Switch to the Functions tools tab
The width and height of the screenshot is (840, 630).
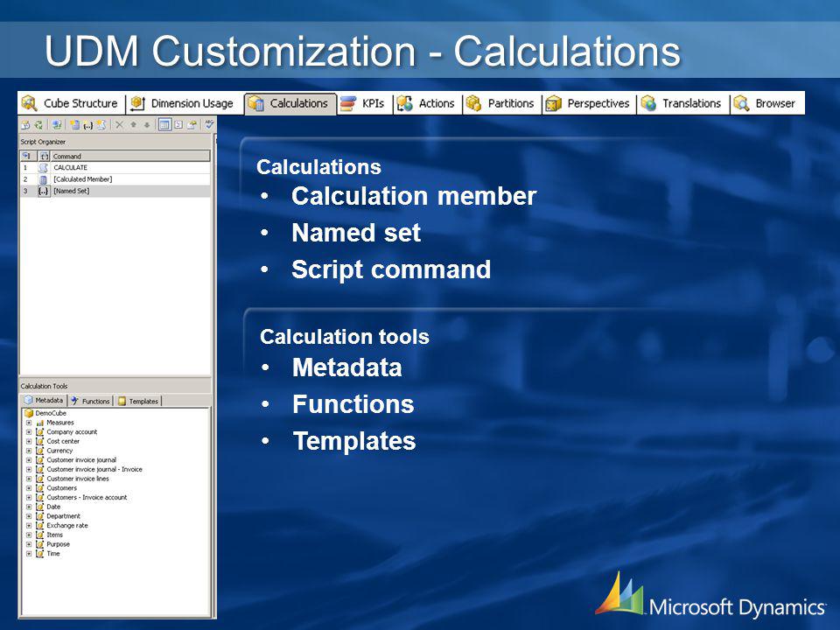click(90, 401)
